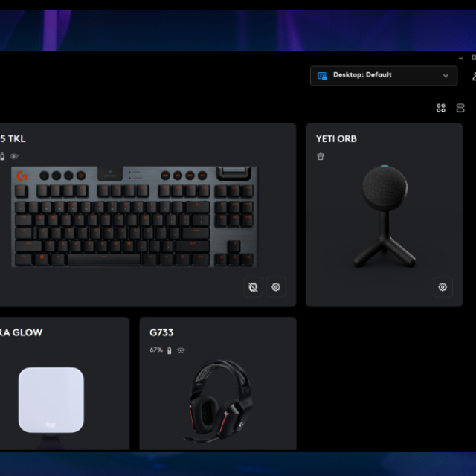Switch to list view layout
This screenshot has height=476, width=476.
point(460,108)
